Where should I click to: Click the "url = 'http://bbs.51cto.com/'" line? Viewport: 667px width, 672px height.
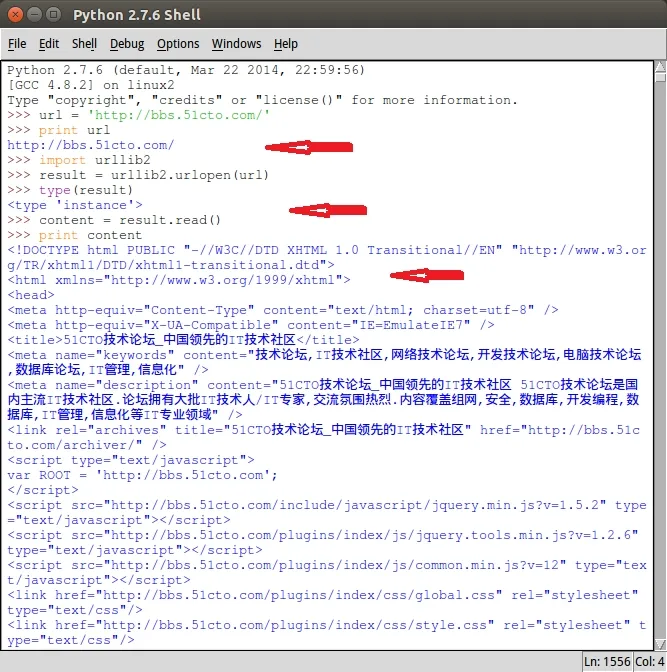coord(138,115)
